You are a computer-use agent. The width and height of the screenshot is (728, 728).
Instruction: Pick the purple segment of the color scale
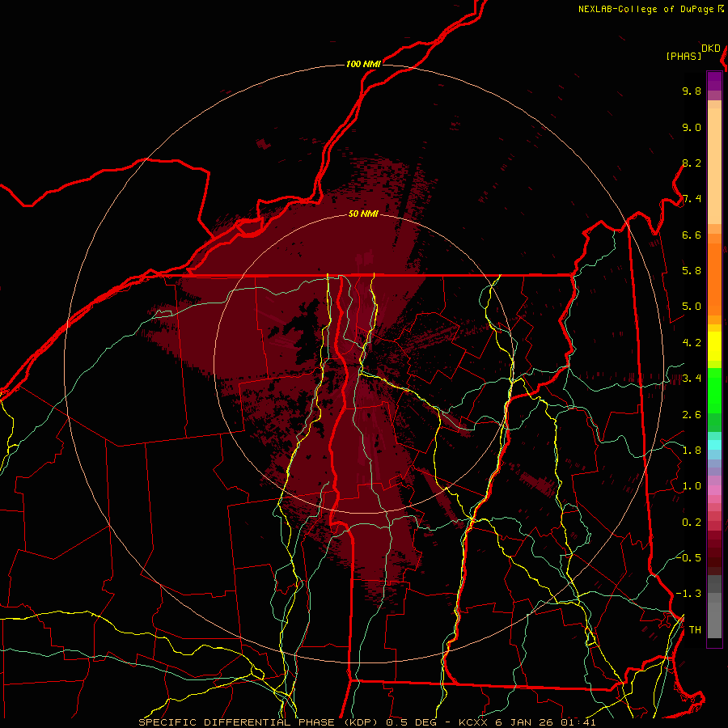click(x=714, y=81)
